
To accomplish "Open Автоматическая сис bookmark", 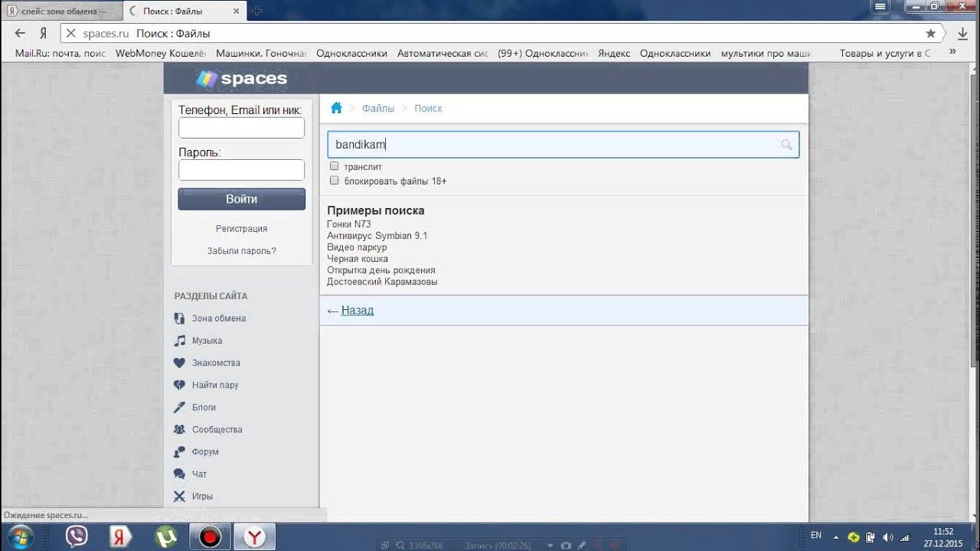I will 443,53.
